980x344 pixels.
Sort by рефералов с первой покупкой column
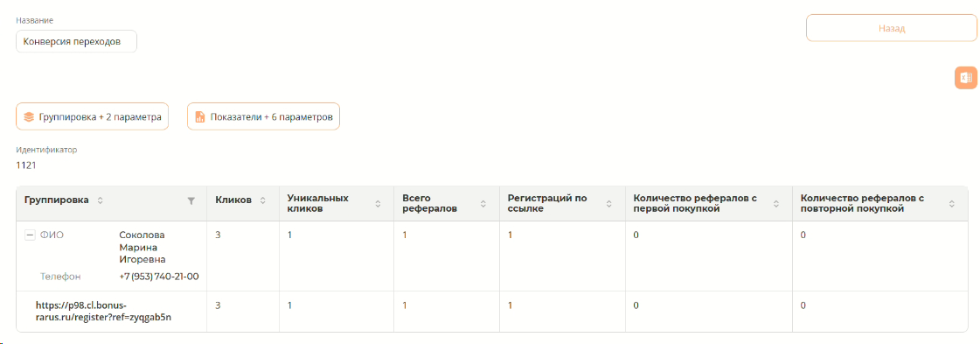776,204
